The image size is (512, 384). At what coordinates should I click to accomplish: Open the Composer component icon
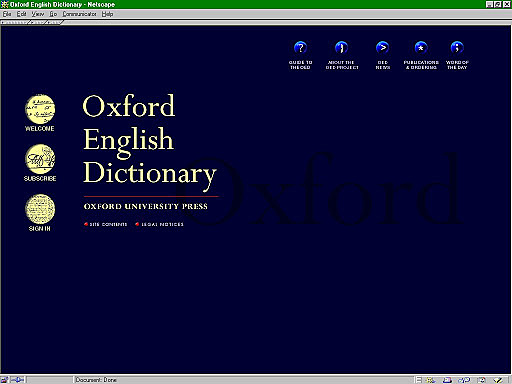[498, 380]
